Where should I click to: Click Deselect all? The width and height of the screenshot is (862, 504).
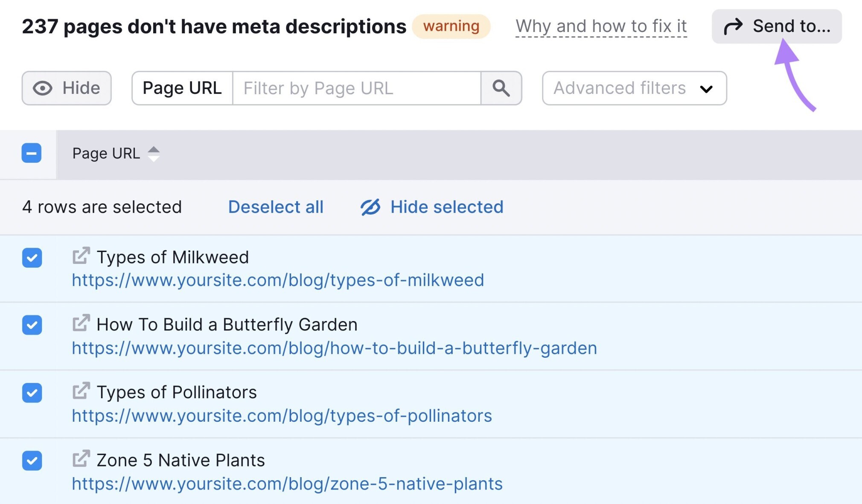tap(276, 207)
